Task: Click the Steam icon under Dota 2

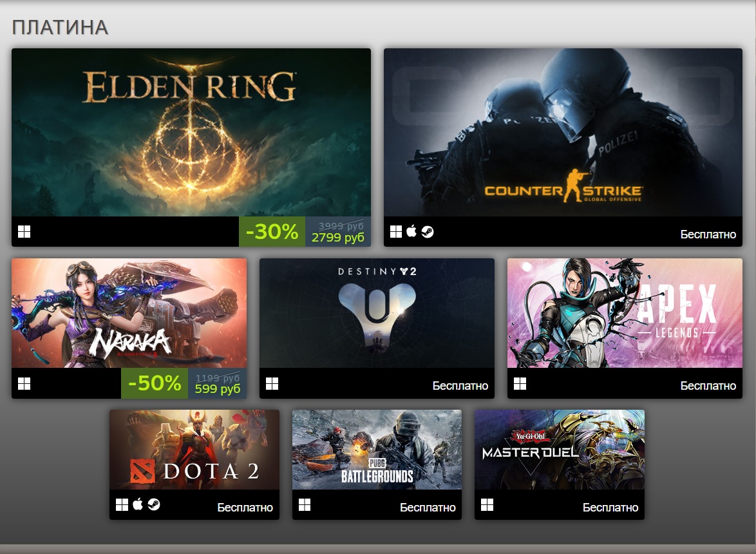Action: click(154, 505)
